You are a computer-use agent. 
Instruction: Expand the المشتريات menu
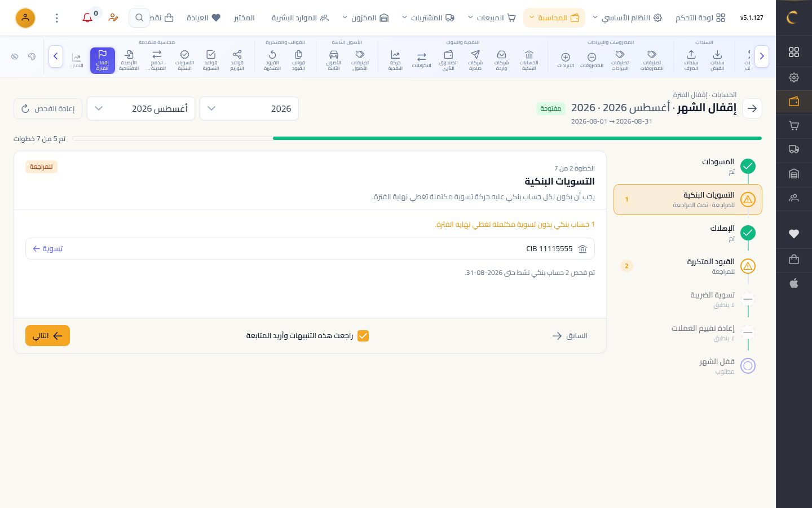[x=428, y=18]
